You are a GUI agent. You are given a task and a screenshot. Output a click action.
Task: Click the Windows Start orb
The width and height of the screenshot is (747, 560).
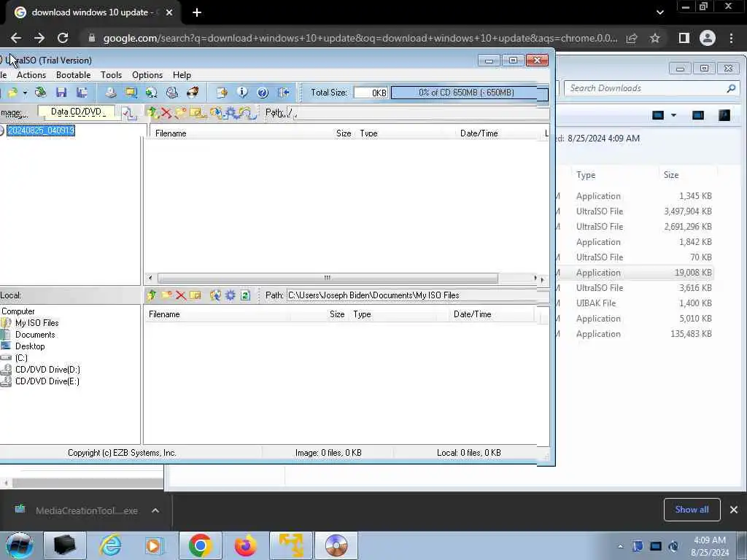(20, 545)
